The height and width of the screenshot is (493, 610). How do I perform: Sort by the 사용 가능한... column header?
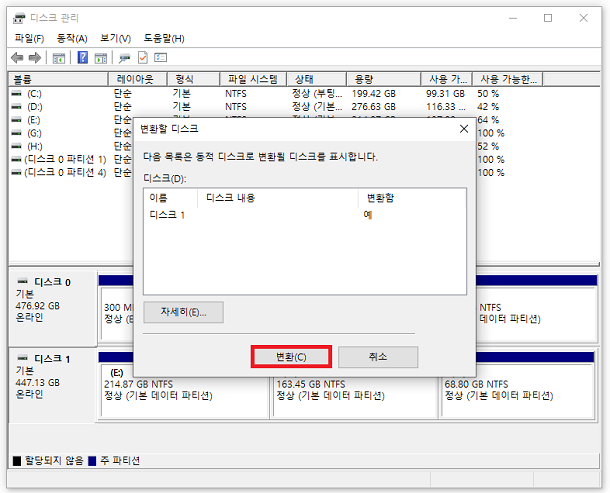coord(508,79)
